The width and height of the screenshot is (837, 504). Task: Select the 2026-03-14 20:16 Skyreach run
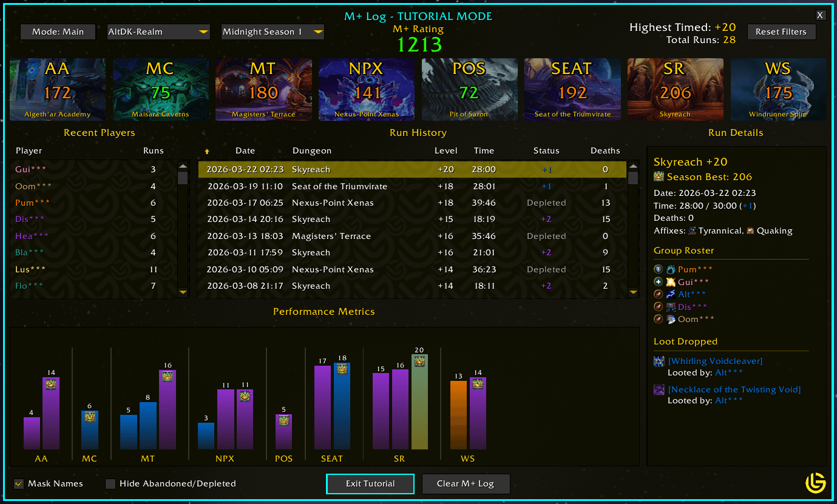[x=412, y=220]
